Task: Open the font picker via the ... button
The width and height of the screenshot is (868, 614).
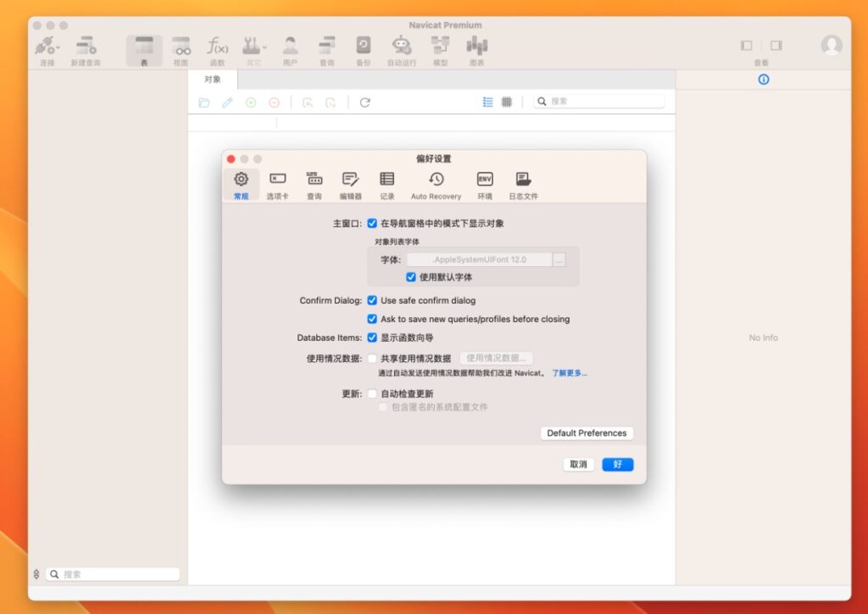Action: coord(559,259)
